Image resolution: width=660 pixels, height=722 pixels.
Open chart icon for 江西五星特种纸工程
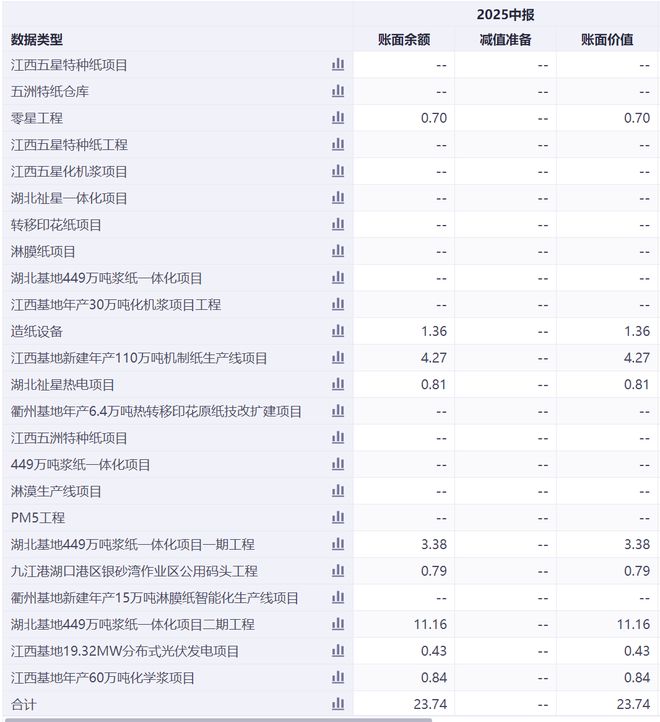[x=338, y=145]
